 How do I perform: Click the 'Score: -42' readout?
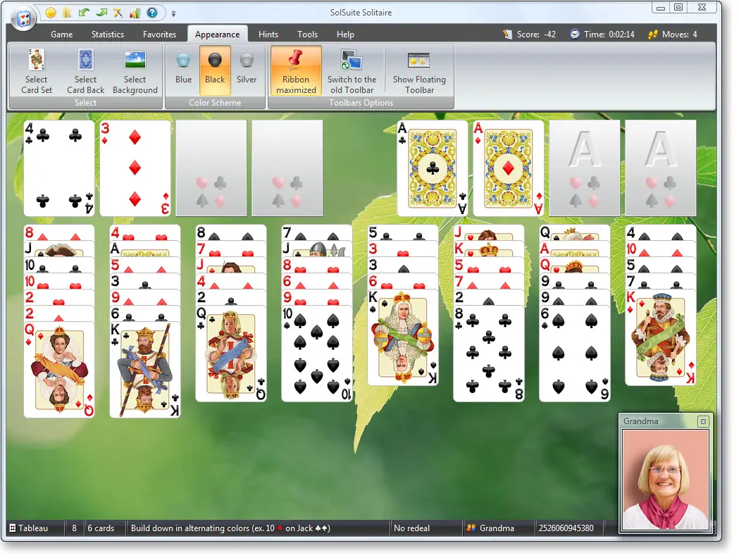click(536, 35)
